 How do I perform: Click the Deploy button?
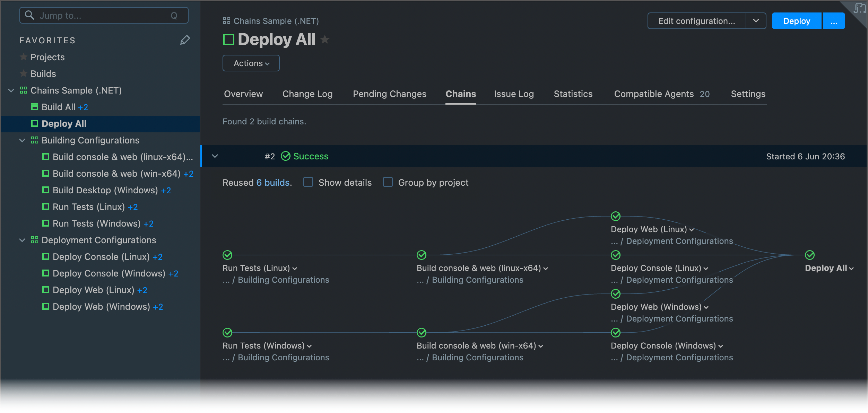pyautogui.click(x=796, y=21)
